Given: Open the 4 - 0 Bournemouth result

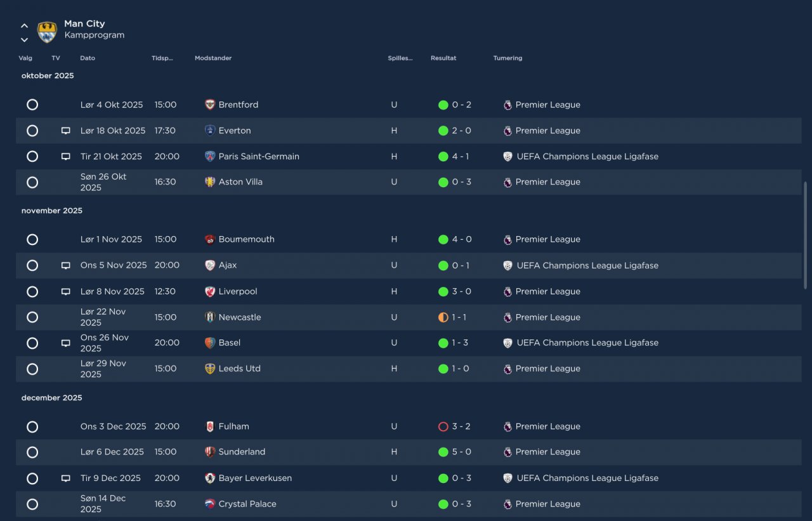Looking at the screenshot, I should click(461, 239).
